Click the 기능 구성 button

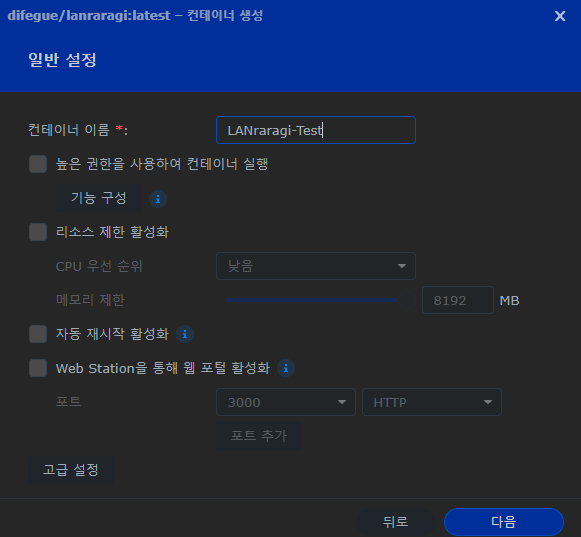pyautogui.click(x=99, y=198)
